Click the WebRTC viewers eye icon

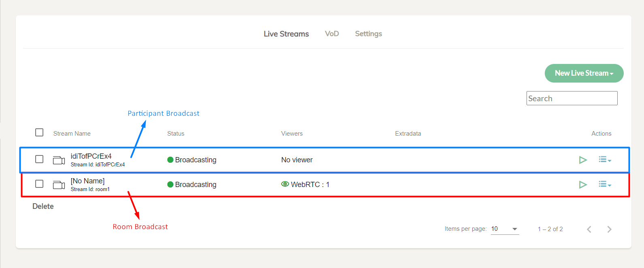pos(285,184)
